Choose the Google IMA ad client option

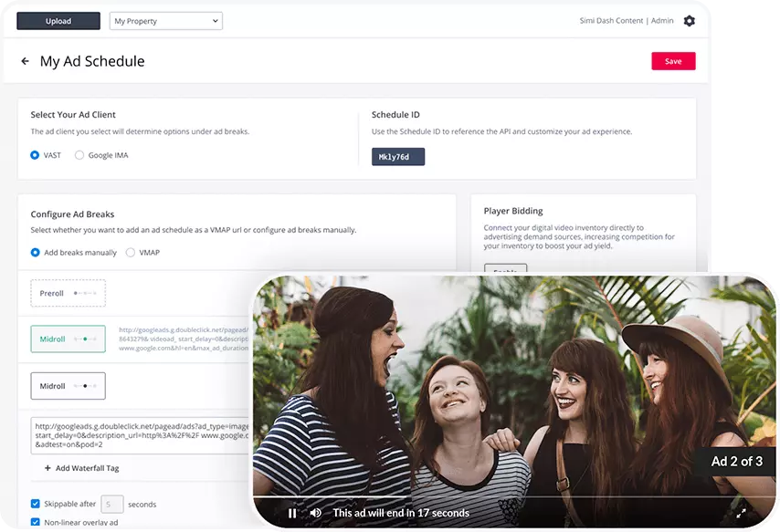point(79,155)
